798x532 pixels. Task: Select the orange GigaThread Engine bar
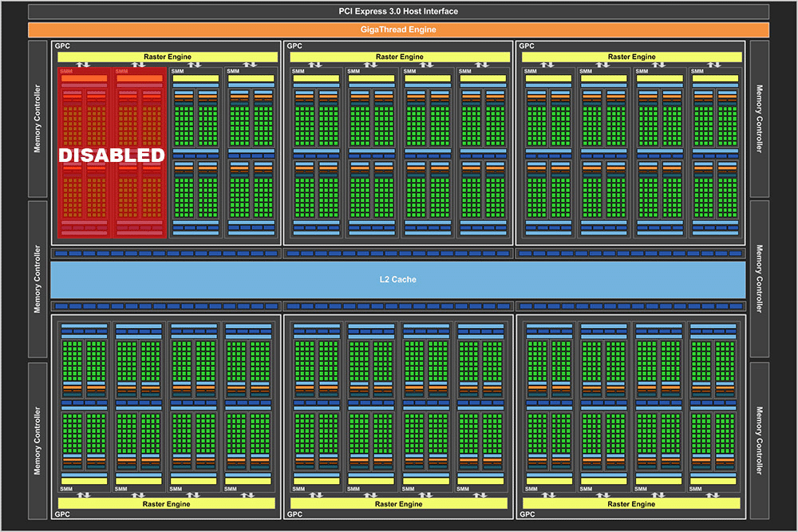click(398, 30)
